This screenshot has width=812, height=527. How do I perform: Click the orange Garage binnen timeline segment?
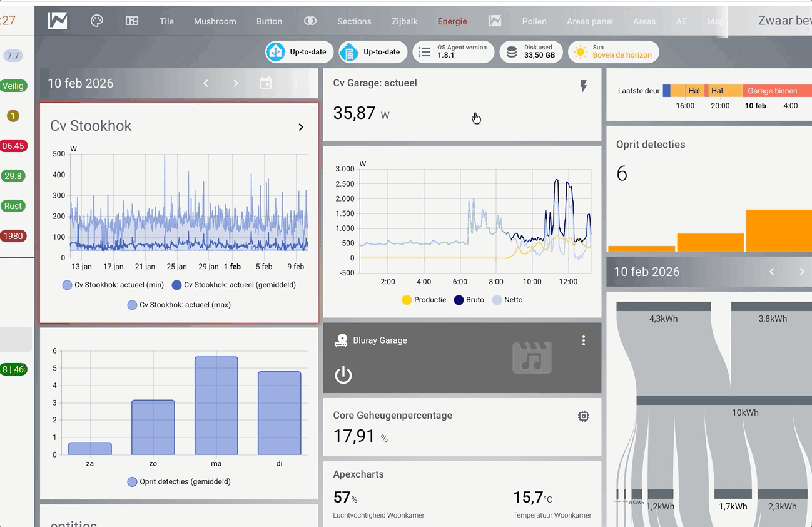(x=777, y=91)
